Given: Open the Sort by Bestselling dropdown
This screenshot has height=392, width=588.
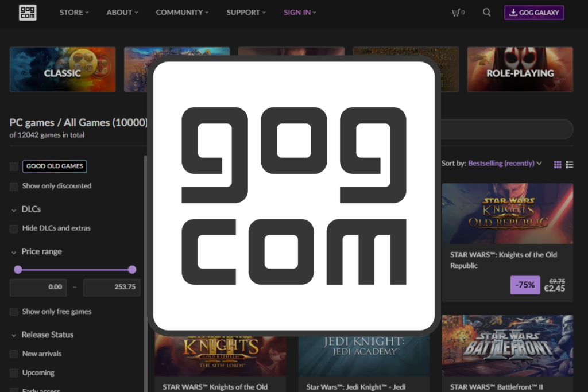Looking at the screenshot, I should pos(504,164).
